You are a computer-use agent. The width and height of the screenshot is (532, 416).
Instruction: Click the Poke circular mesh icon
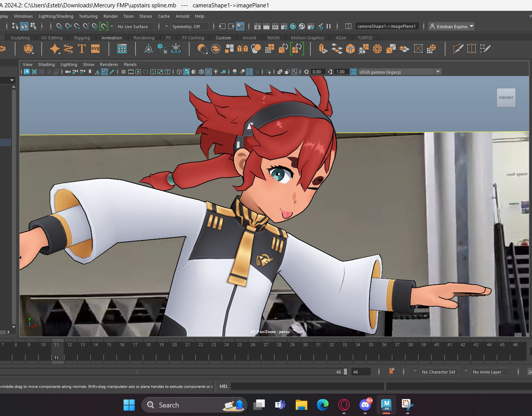[377, 49]
